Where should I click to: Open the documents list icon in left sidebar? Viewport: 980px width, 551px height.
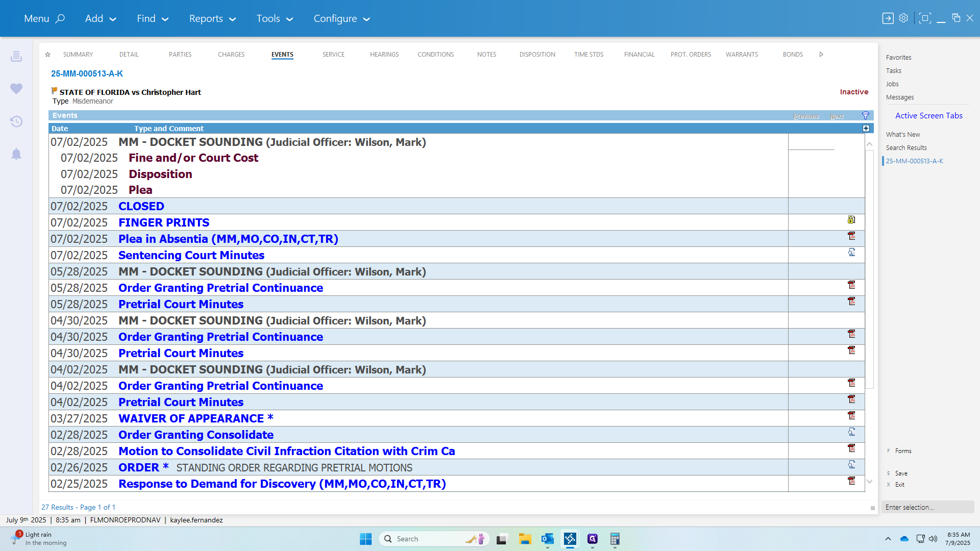[x=16, y=56]
